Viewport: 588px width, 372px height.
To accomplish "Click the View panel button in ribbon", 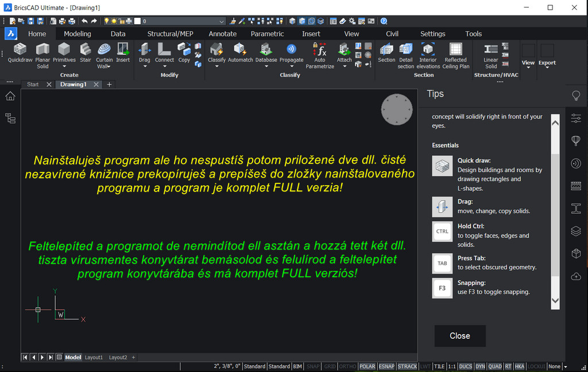I will pyautogui.click(x=528, y=56).
